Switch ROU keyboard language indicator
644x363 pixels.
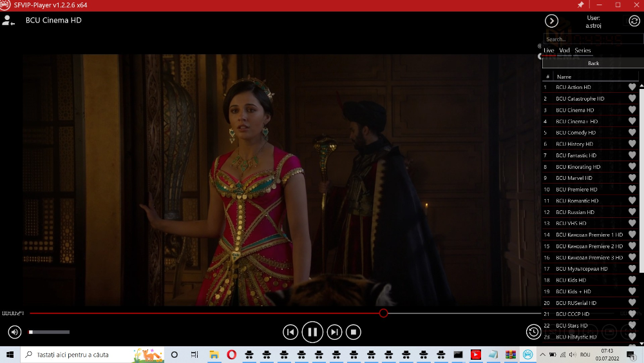(585, 355)
